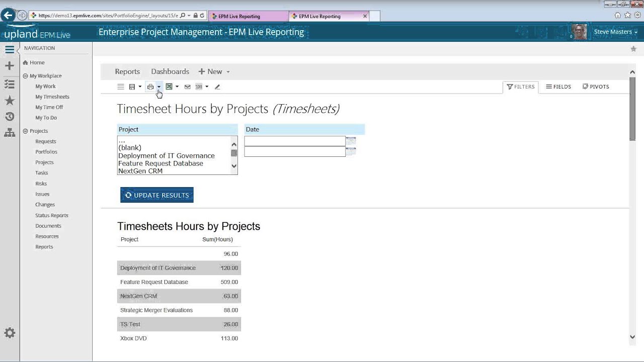Open My Work link

point(45,86)
